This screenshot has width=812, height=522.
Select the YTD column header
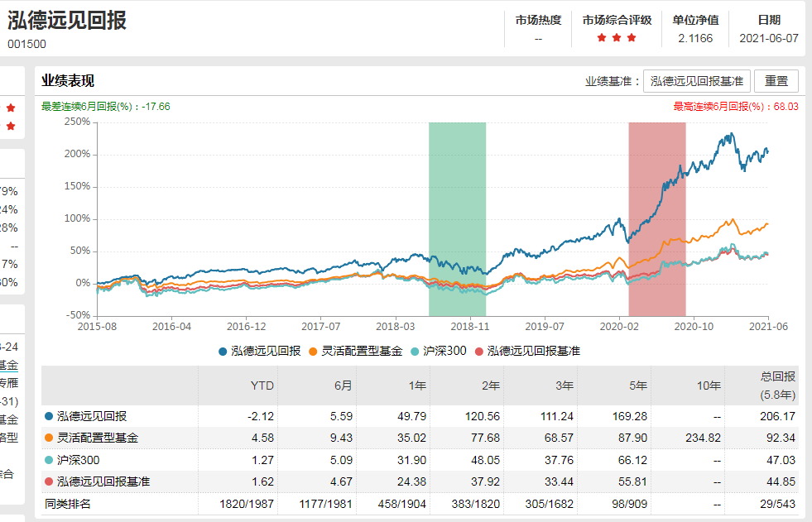(262, 386)
